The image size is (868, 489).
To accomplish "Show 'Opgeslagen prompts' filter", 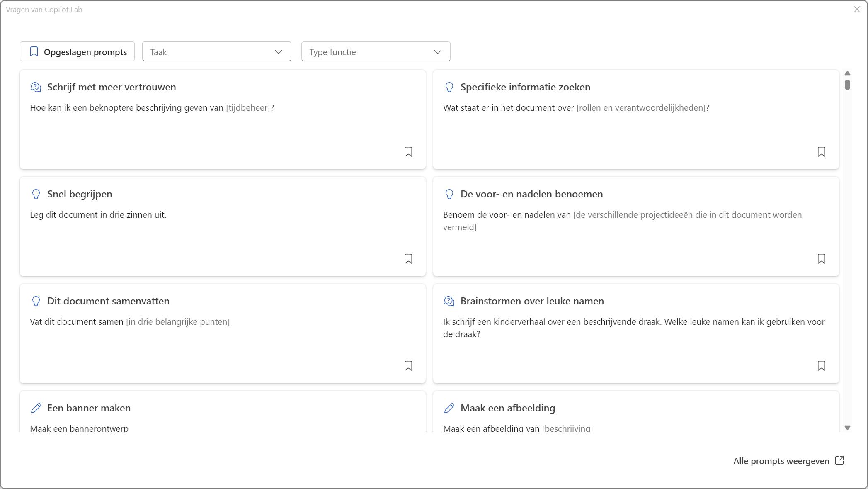I will tap(77, 52).
